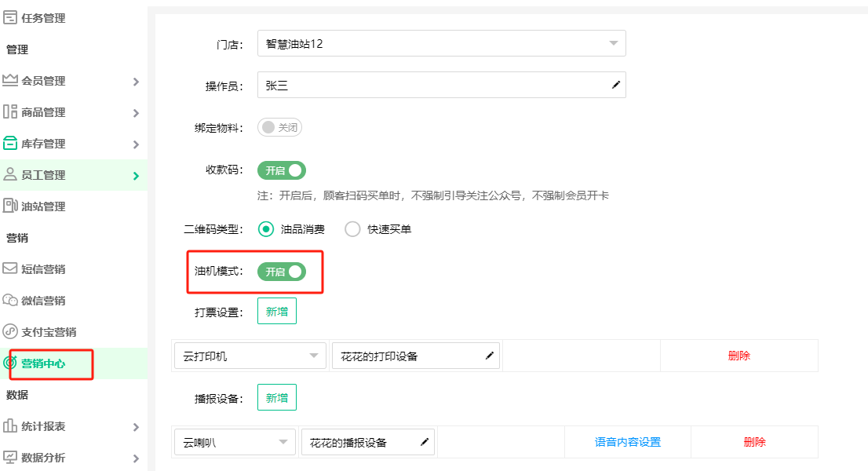Click the 短信营销 envelope icon

(10, 269)
